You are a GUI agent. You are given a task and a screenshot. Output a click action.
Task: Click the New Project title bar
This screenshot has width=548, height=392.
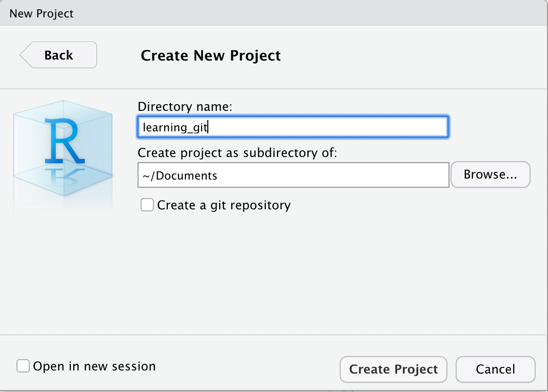pyautogui.click(x=274, y=13)
